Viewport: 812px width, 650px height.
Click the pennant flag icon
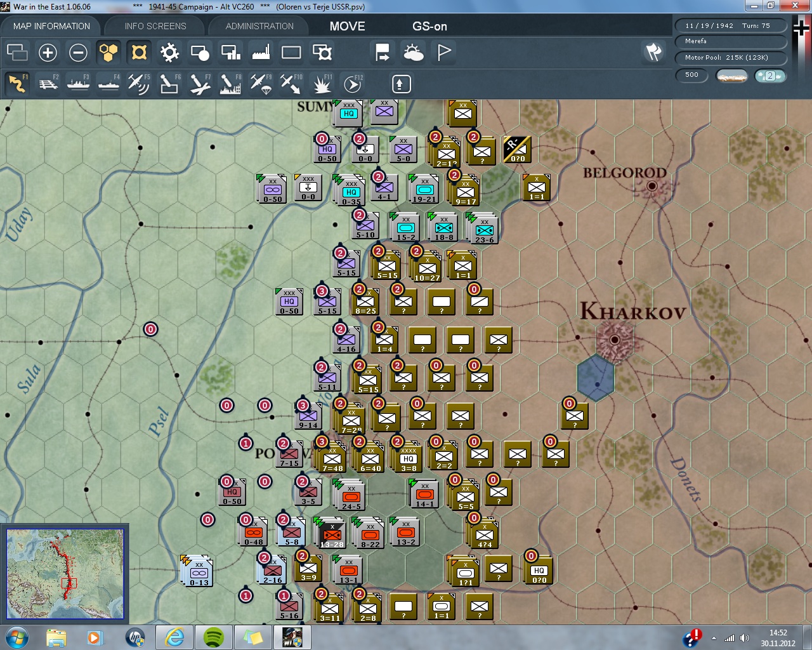[x=444, y=52]
